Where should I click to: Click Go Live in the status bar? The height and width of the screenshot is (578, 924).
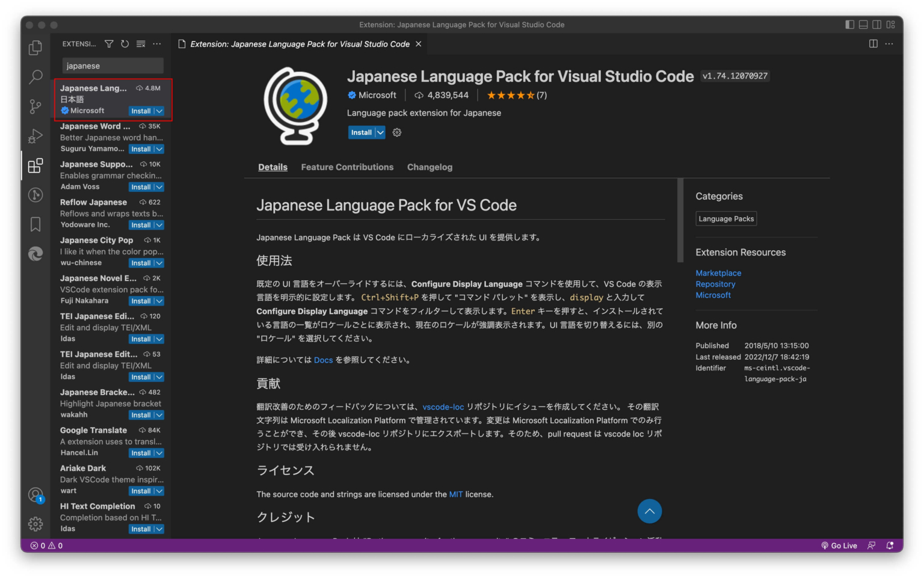click(x=839, y=546)
